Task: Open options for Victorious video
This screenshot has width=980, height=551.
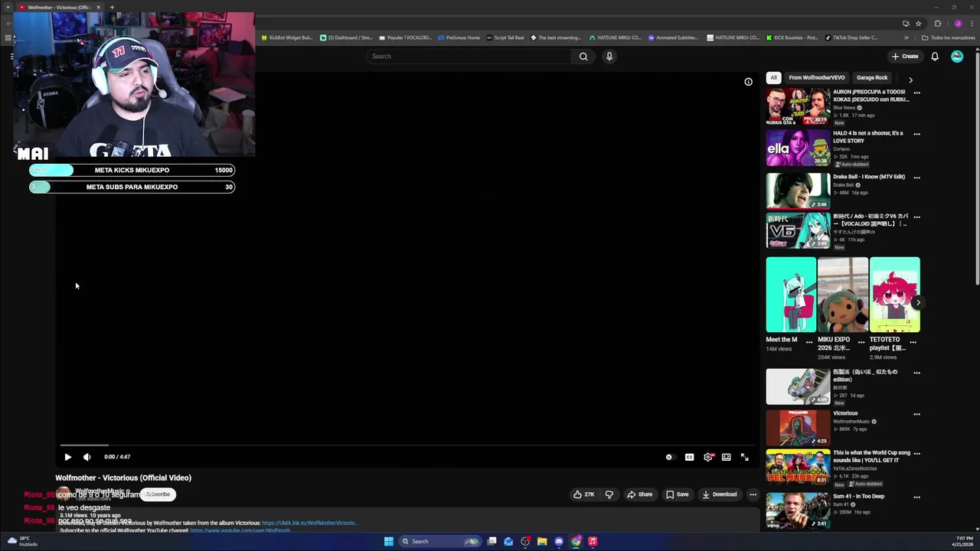Action: (x=916, y=415)
